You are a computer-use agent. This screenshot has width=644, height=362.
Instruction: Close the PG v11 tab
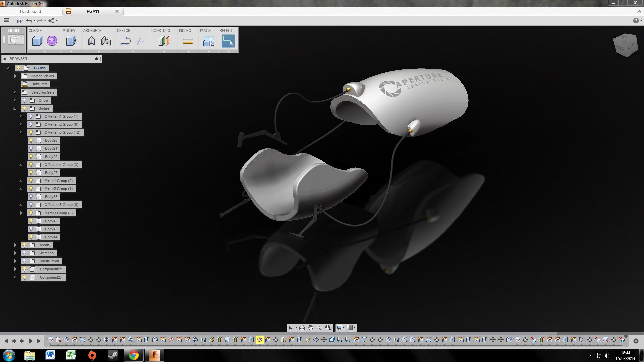117,11
